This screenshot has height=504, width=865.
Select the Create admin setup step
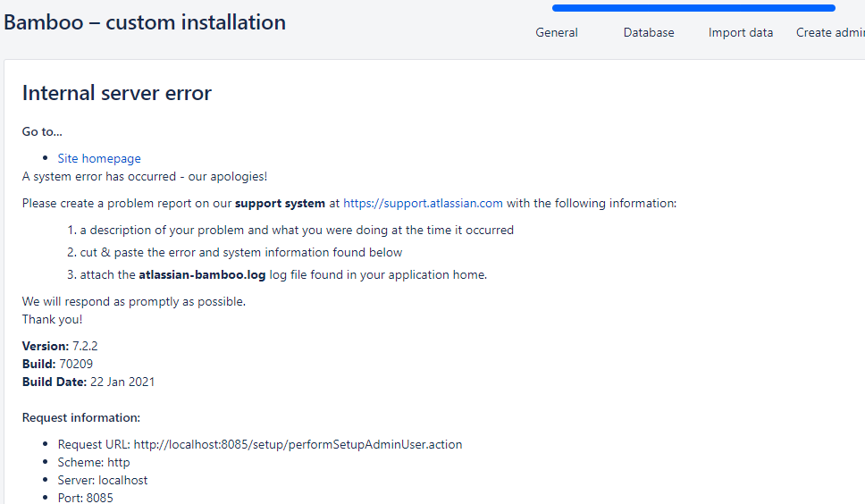830,32
